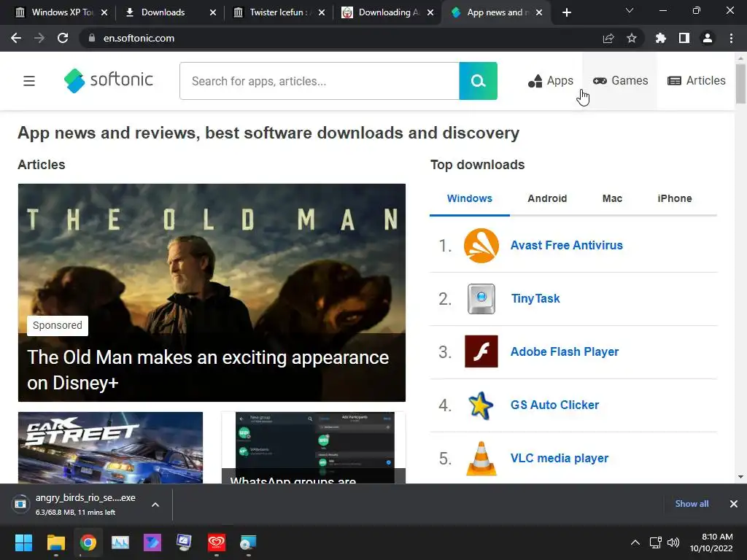Open the Apps section

(550, 81)
